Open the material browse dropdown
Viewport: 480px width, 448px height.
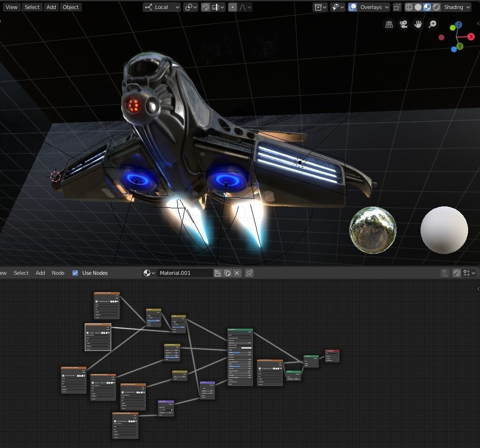tap(149, 273)
